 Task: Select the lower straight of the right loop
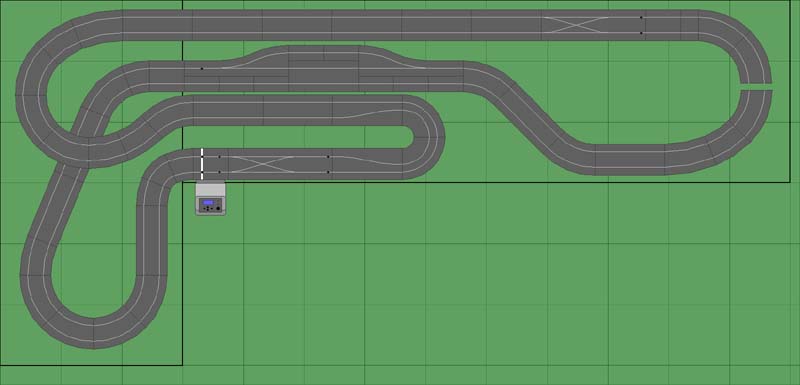tap(630, 160)
